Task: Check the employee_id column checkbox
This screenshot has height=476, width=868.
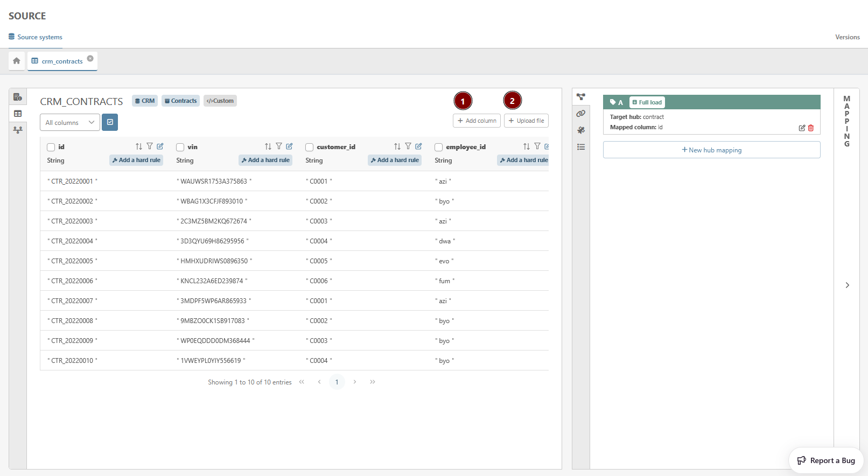Action: pos(439,147)
